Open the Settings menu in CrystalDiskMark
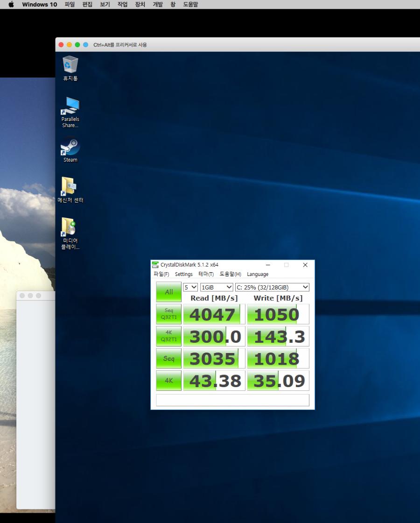Viewport: 420px width, 523px height. (184, 274)
